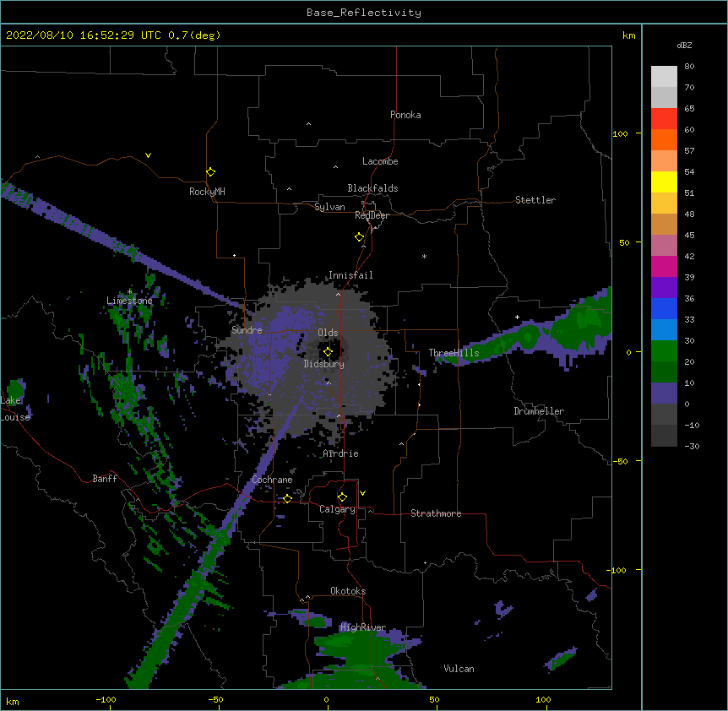Click the yellow diamond marker beside RockyMH

[210, 172]
